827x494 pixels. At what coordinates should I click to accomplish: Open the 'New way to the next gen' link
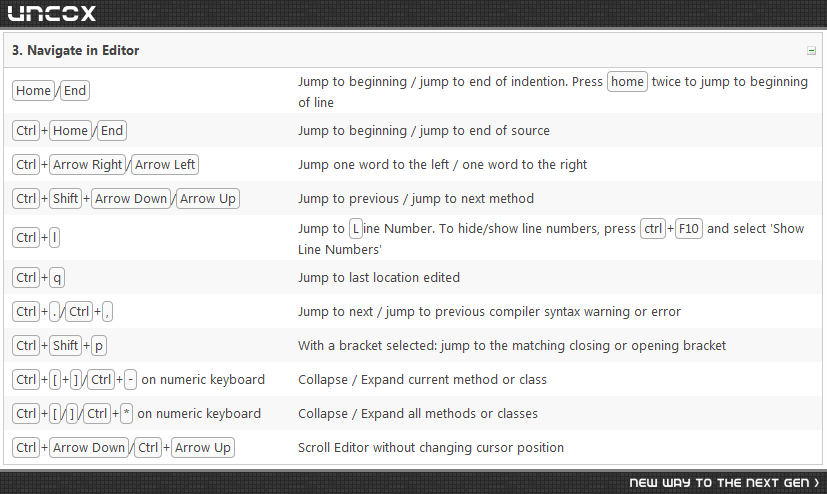coord(724,482)
